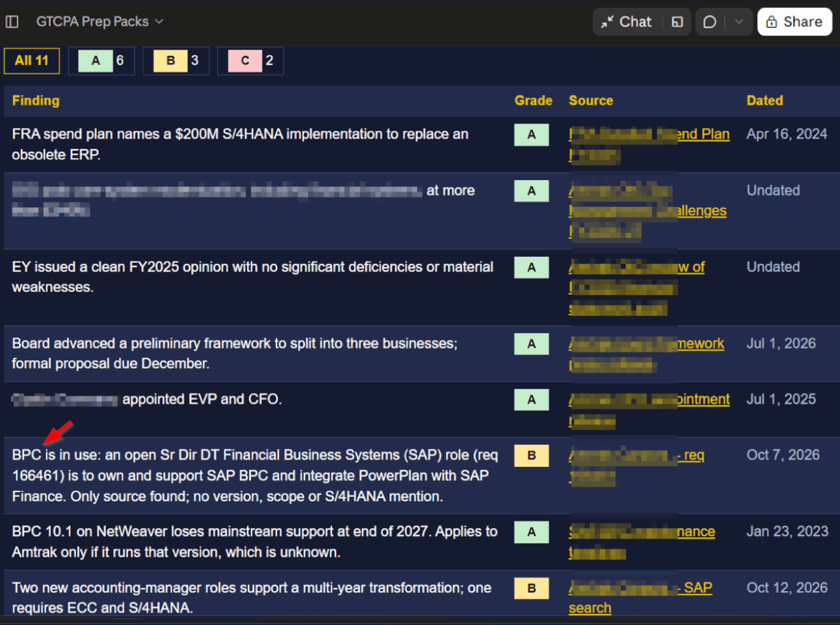The width and height of the screenshot is (840, 625).
Task: Click the Jul 1, 2026 date cell
Action: coord(781,343)
